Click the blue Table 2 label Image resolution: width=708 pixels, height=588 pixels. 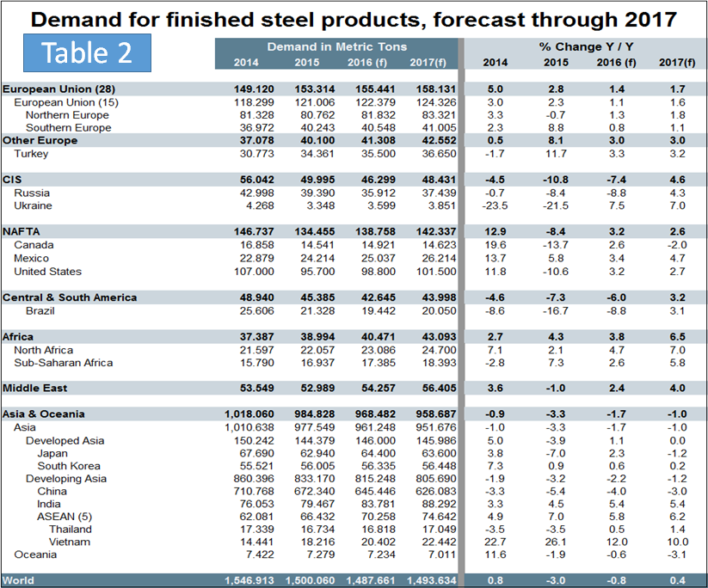point(88,53)
